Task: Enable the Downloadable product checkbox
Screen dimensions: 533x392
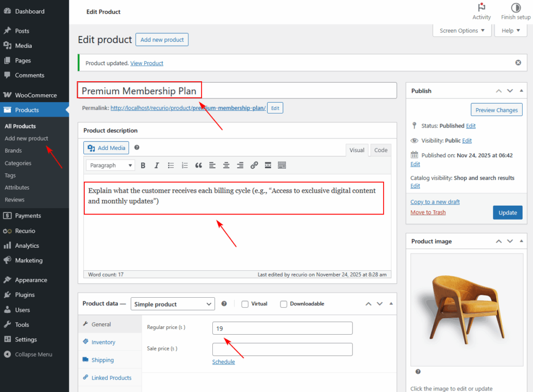Action: 284,304
